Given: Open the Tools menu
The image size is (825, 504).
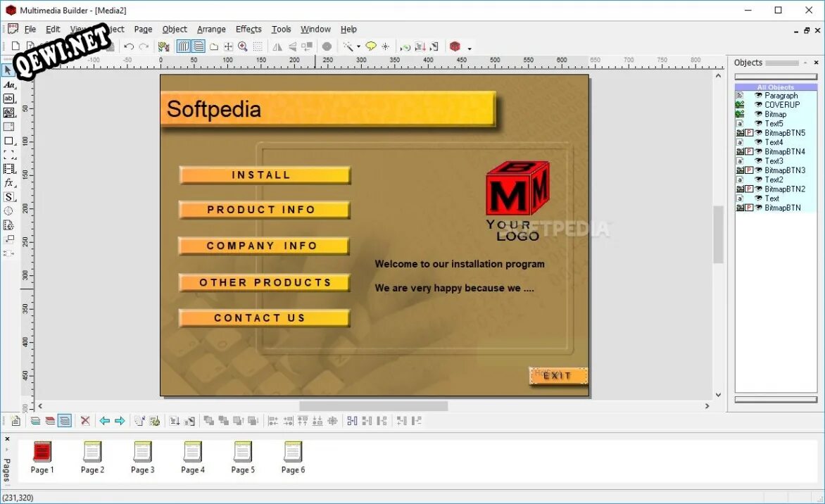Looking at the screenshot, I should tap(281, 30).
